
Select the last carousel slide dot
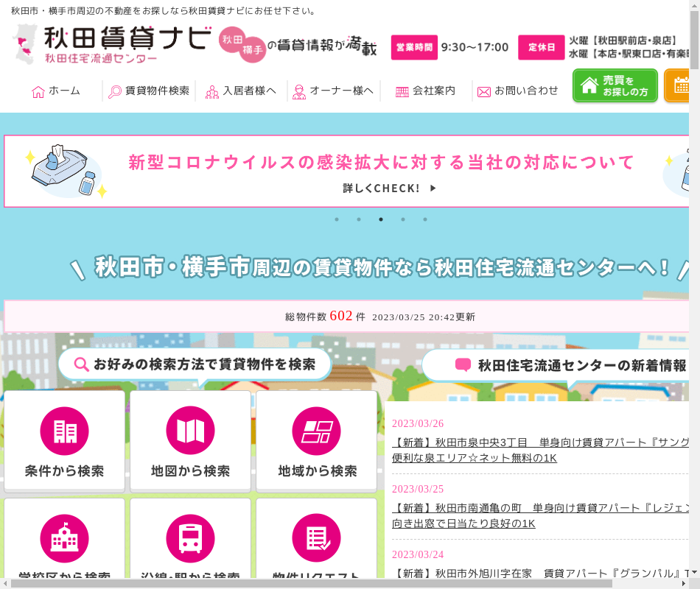tap(425, 219)
